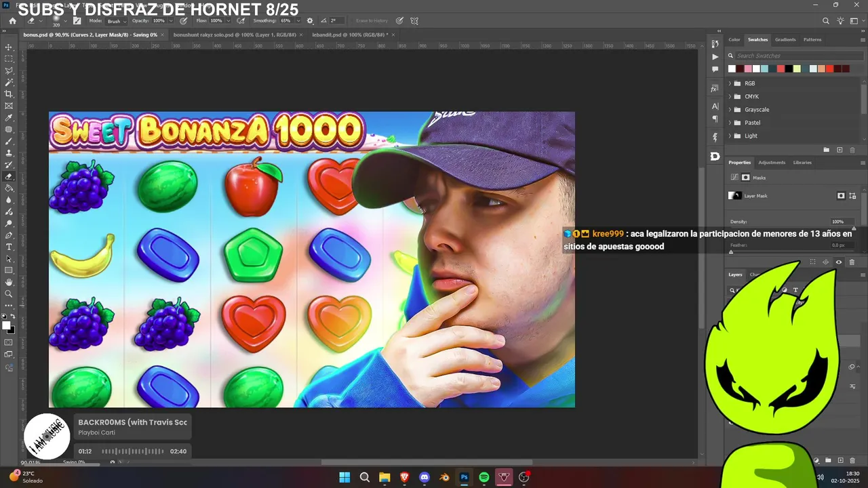Image resolution: width=868 pixels, height=488 pixels.
Task: Enable airbrush-style build-up
Action: [241, 21]
